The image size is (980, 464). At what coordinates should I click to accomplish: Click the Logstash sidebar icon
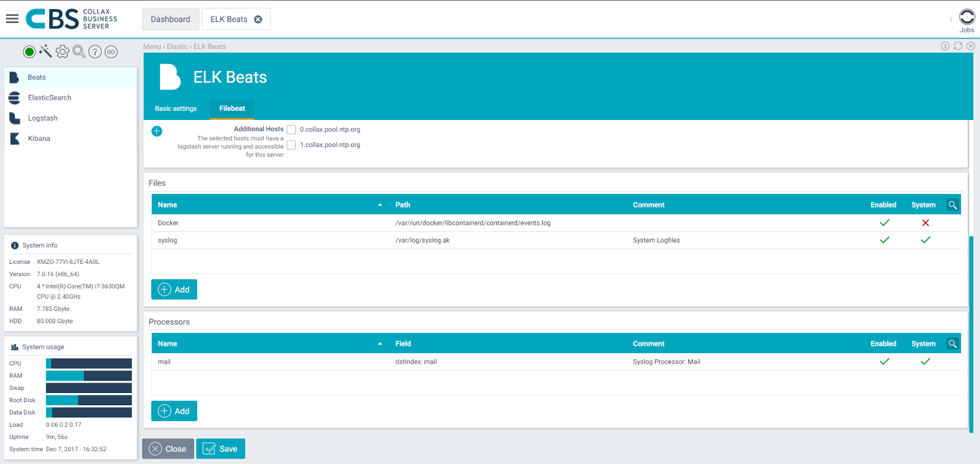point(15,118)
